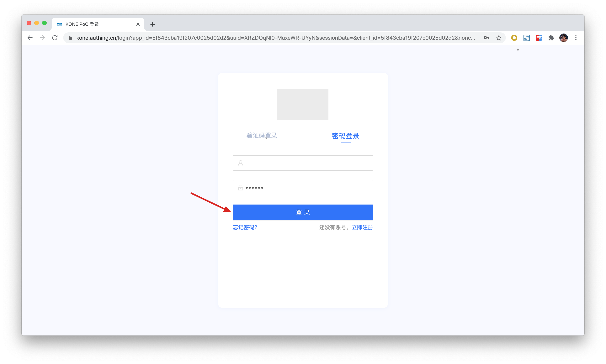Open the blue S extension icon
Screen dimensions: 606x364
(x=526, y=38)
